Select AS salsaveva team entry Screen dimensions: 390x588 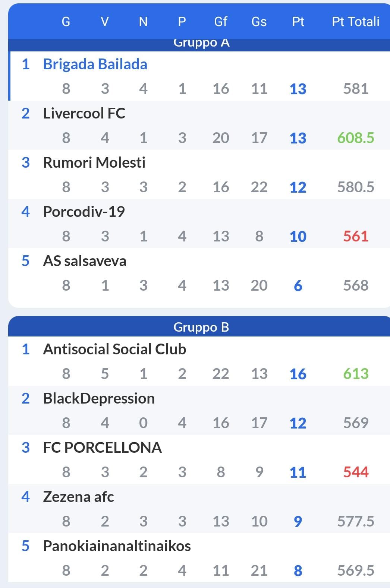tap(85, 261)
